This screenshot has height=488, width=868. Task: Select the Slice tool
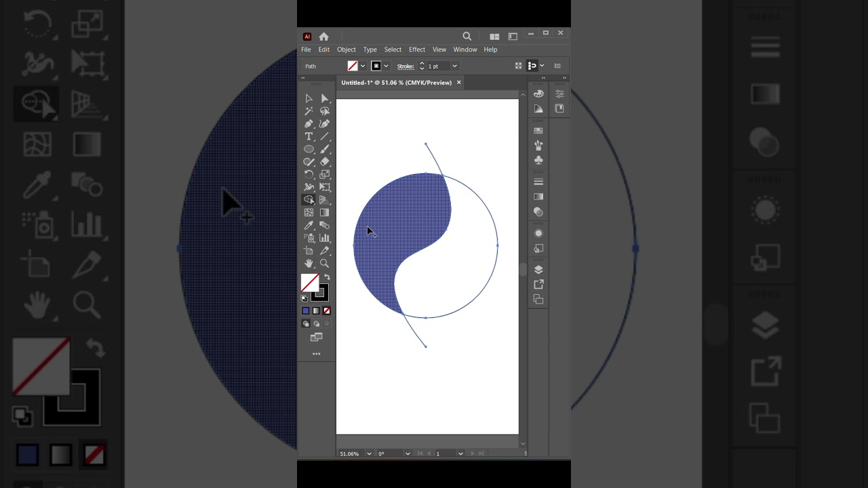325,251
